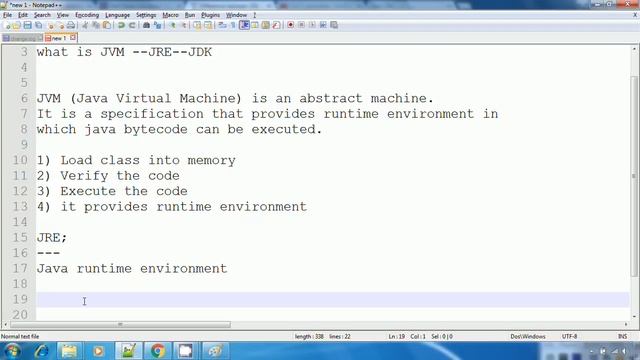
Task: Open the Edit menu
Action: [x=23, y=15]
